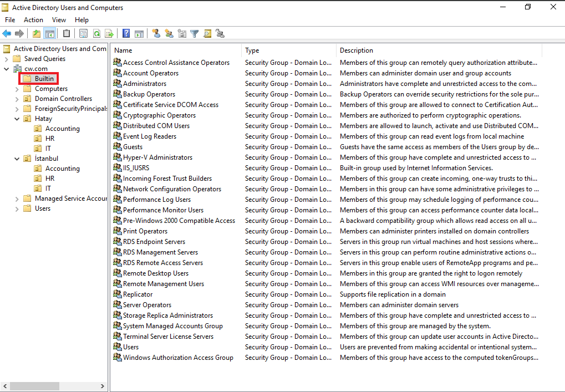Screen dimensions: 565x392
Task: Open filter options with the funnel icon
Action: coord(195,34)
